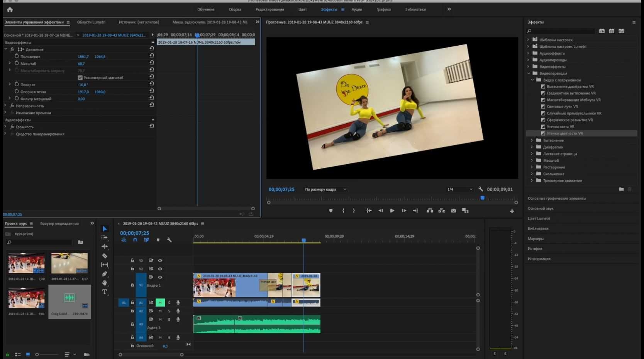Export a frame with the camera icon
The width and height of the screenshot is (644, 359).
pos(454,211)
